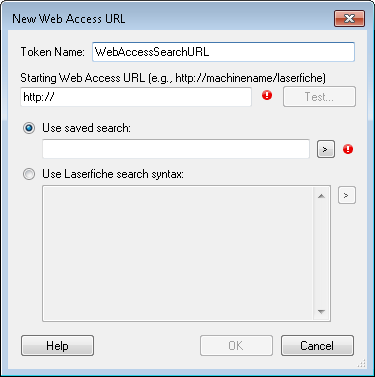The width and height of the screenshot is (375, 377).
Task: Click the saved search text box
Action: tap(176, 149)
